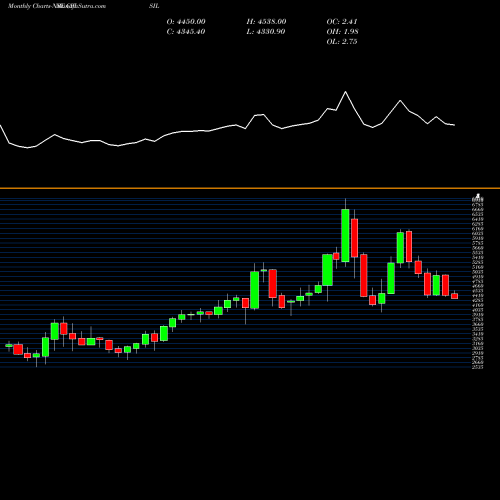This screenshot has width=500, height=500.
Task: Click the 'SIL' symbol label
Action: point(154,6)
